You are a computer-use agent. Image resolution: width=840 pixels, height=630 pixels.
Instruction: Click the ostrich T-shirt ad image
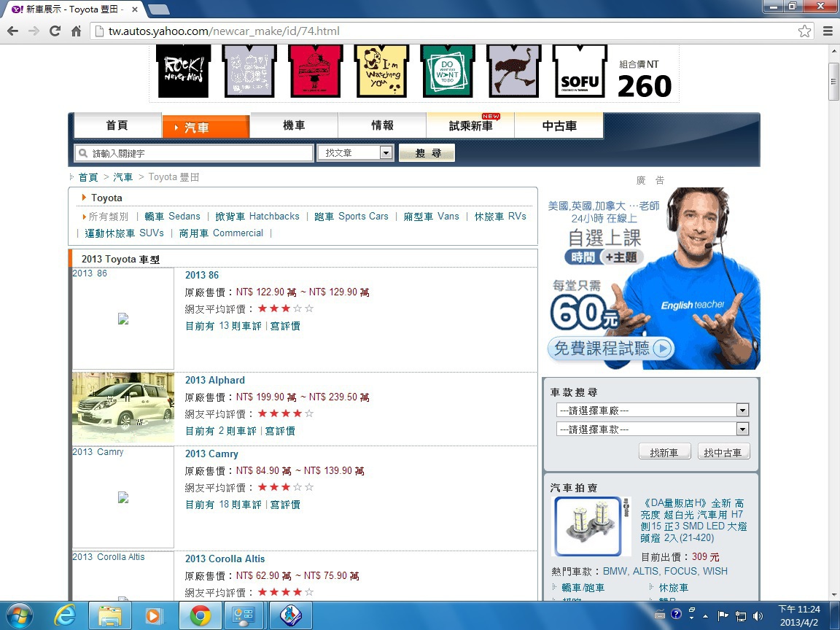pyautogui.click(x=514, y=71)
